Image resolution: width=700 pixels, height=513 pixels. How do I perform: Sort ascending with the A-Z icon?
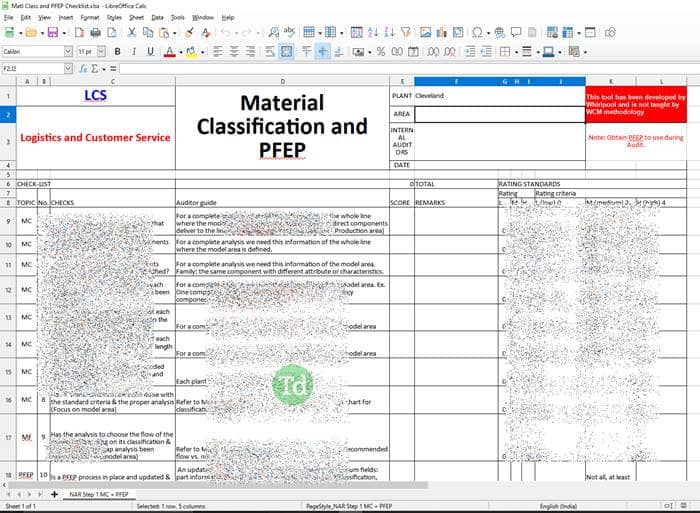point(373,32)
